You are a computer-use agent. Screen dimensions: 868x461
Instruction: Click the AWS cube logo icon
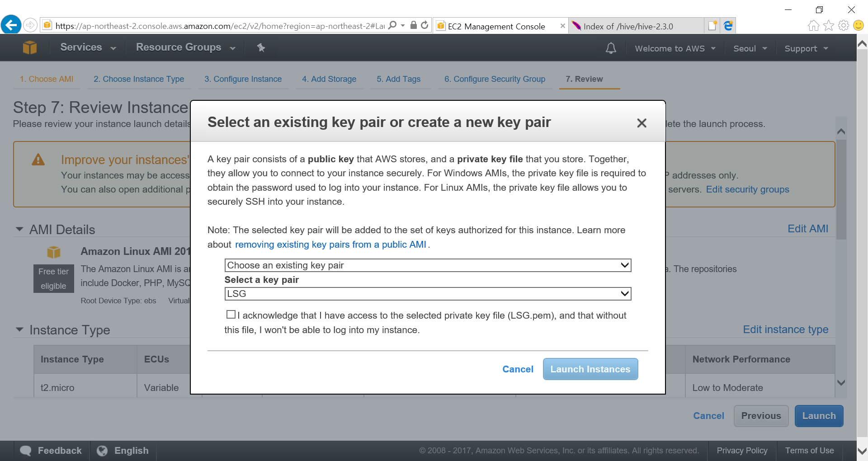[x=30, y=47]
